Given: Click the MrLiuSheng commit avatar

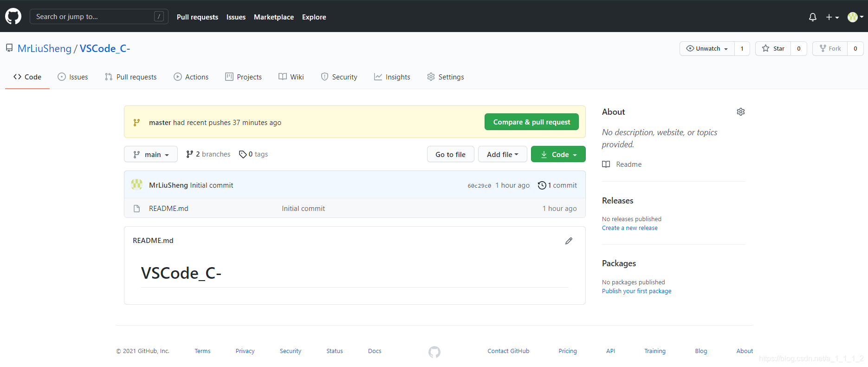Looking at the screenshot, I should tap(136, 185).
